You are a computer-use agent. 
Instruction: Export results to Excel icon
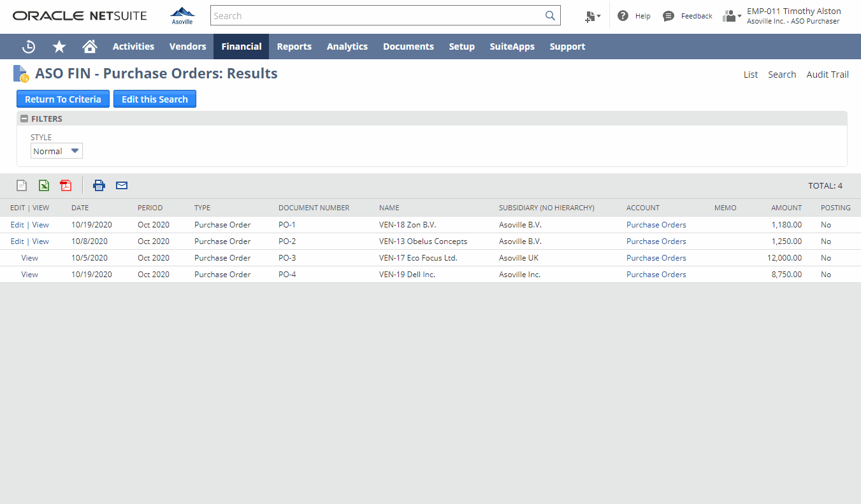pos(43,185)
